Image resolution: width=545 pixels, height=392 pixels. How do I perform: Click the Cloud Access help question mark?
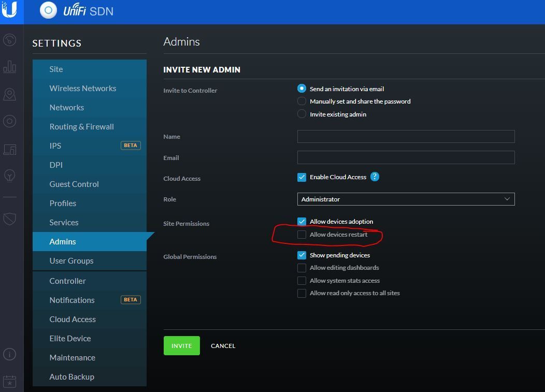click(x=375, y=177)
